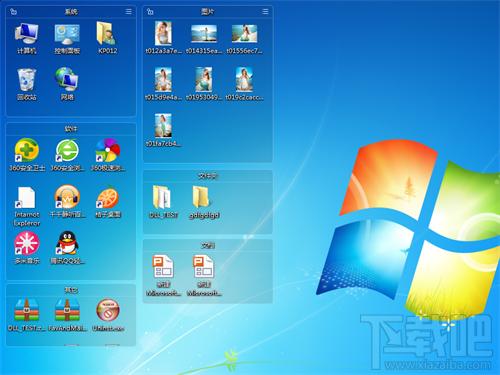The image size is (500, 375).
Task: Toggle the lock icon on the system box
Action: click(x=13, y=12)
